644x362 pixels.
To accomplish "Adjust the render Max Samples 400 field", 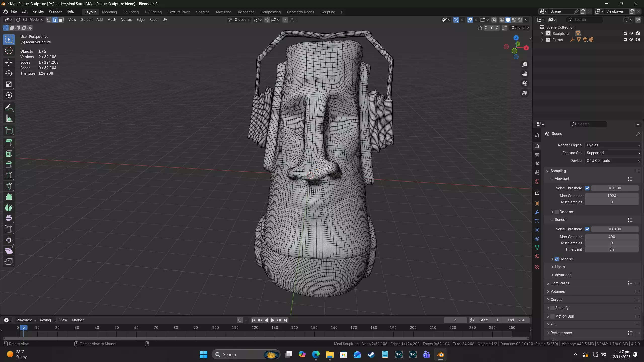I will [612, 237].
